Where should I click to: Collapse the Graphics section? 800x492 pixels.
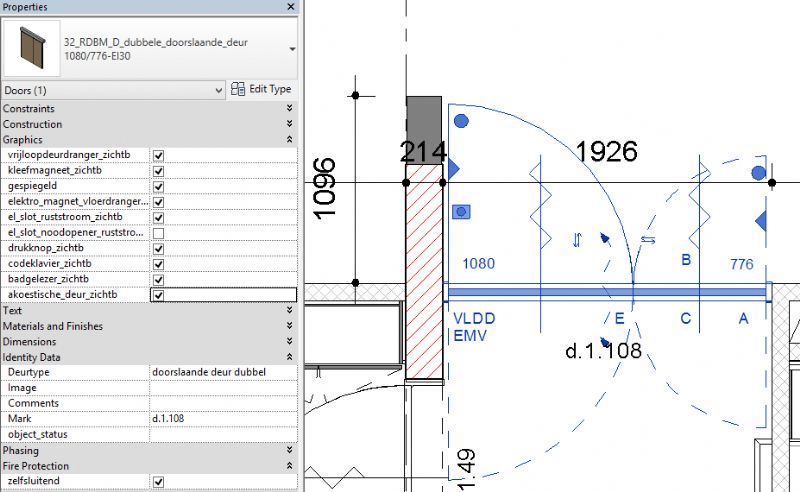point(289,140)
